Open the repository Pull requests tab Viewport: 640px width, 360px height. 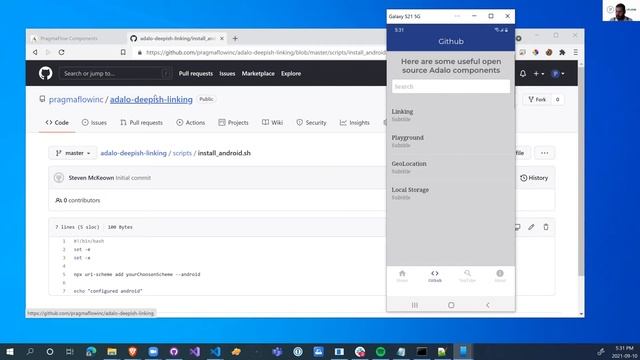141,122
